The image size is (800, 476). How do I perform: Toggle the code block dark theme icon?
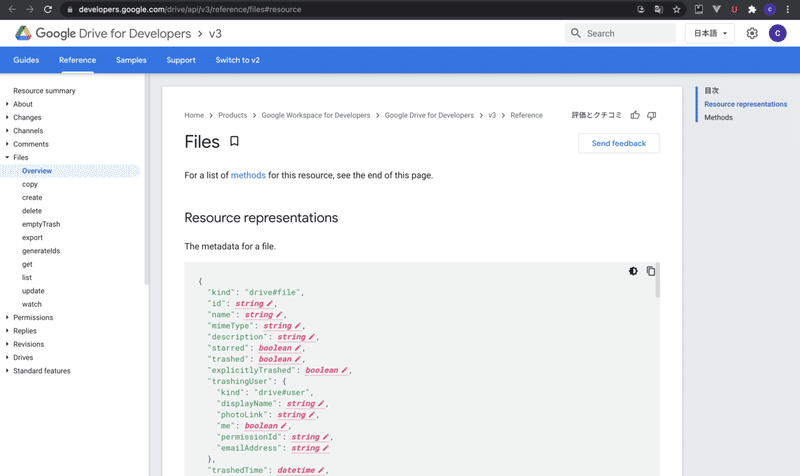pos(633,271)
